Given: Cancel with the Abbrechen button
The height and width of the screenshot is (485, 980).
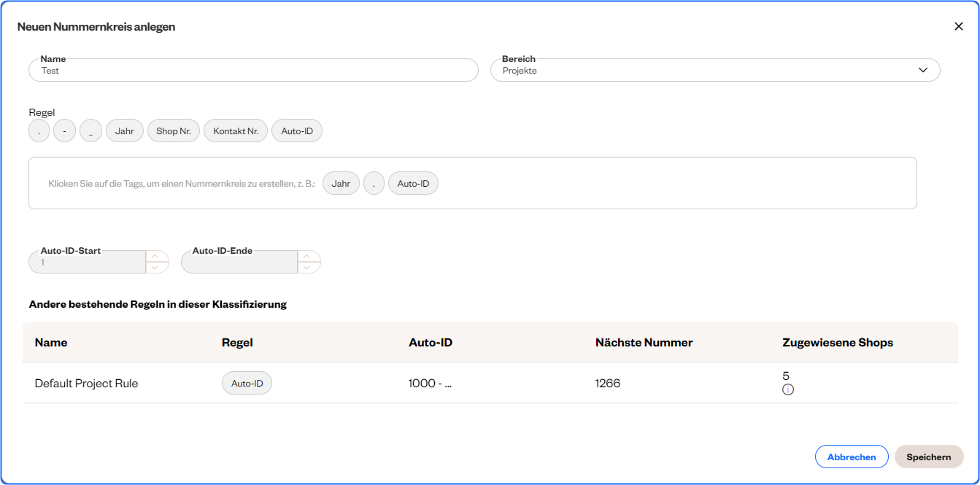Looking at the screenshot, I should click(x=851, y=457).
